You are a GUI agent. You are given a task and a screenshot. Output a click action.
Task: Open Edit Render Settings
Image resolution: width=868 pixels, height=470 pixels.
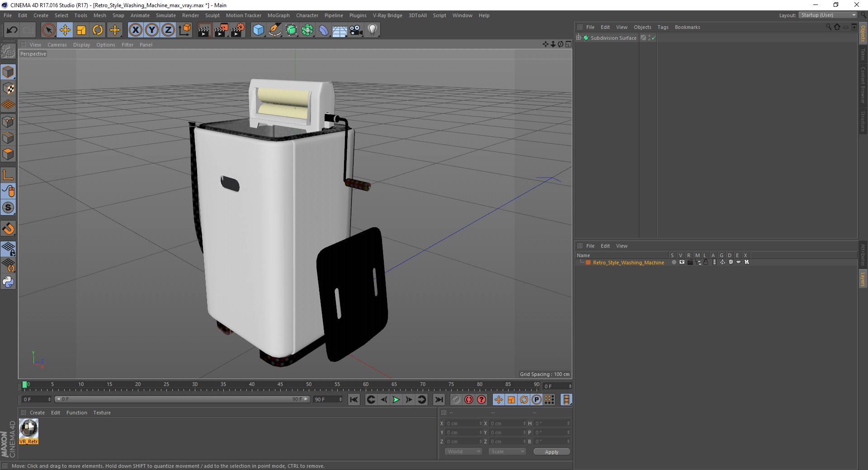point(238,30)
